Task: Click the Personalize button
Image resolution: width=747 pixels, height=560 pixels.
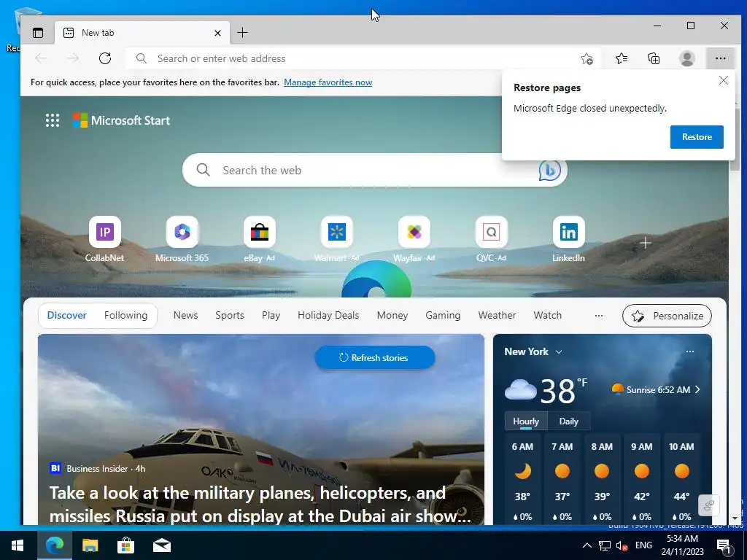Action: [667, 316]
